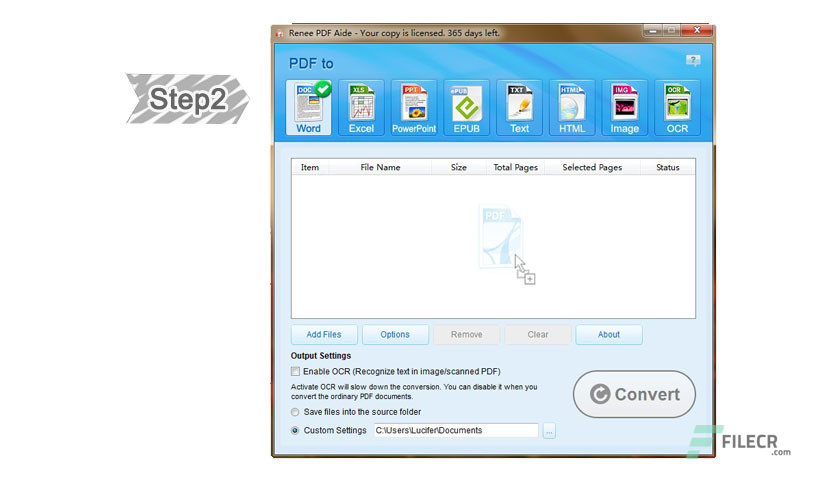Open the help question mark icon
The width and height of the screenshot is (836, 484).
click(693, 60)
